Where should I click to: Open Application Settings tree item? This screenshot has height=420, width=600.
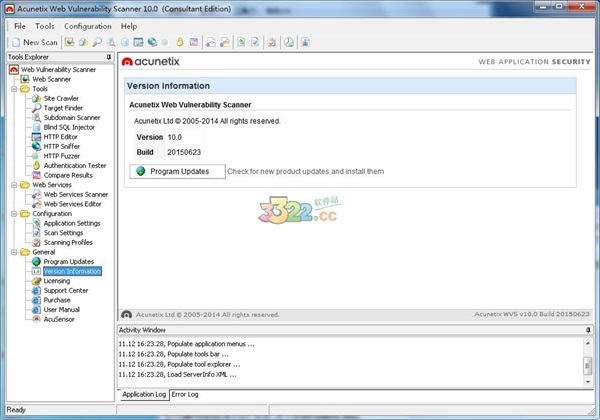coord(72,223)
